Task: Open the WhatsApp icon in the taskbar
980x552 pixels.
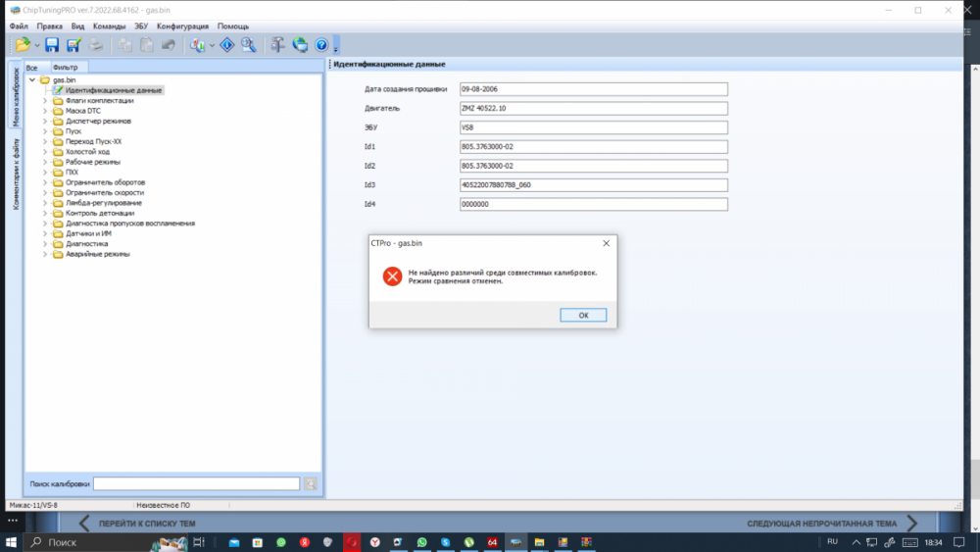Action: (421, 542)
